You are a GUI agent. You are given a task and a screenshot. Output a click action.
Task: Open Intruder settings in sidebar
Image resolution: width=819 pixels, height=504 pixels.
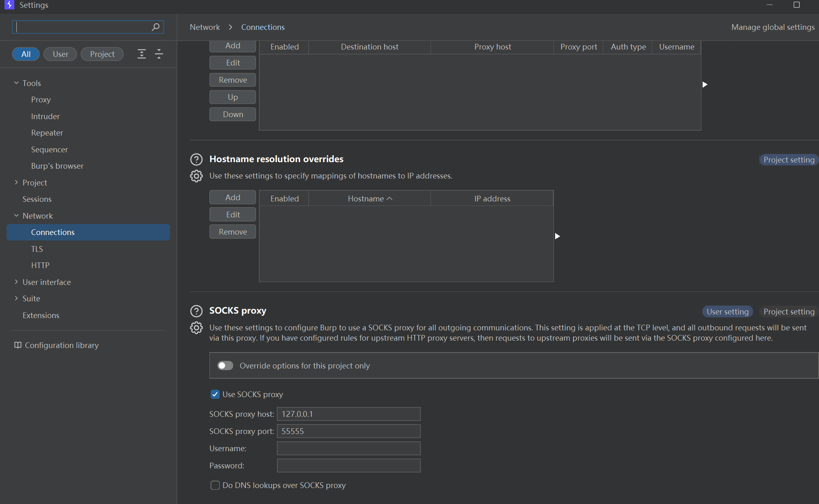45,116
